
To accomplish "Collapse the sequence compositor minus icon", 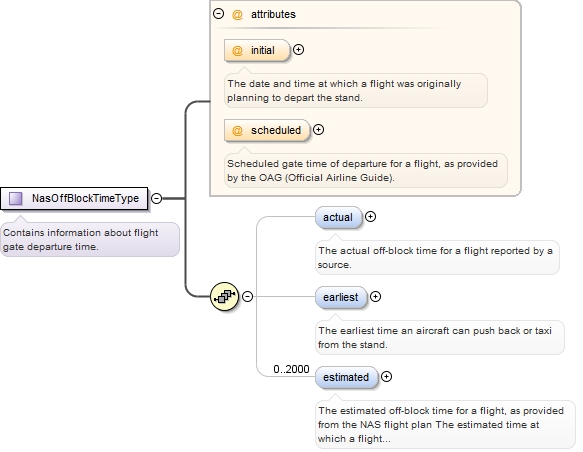I will tap(248, 296).
